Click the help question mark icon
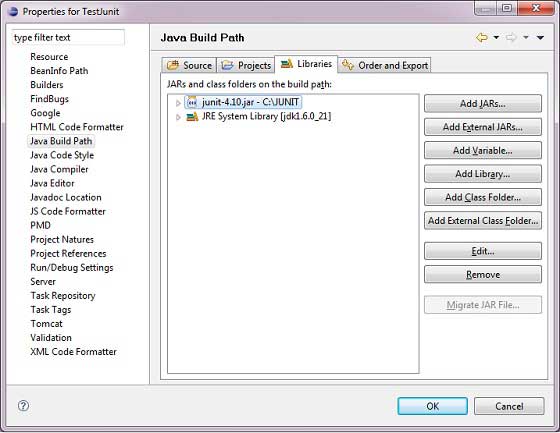Image resolution: width=560 pixels, height=433 pixels. [23, 405]
